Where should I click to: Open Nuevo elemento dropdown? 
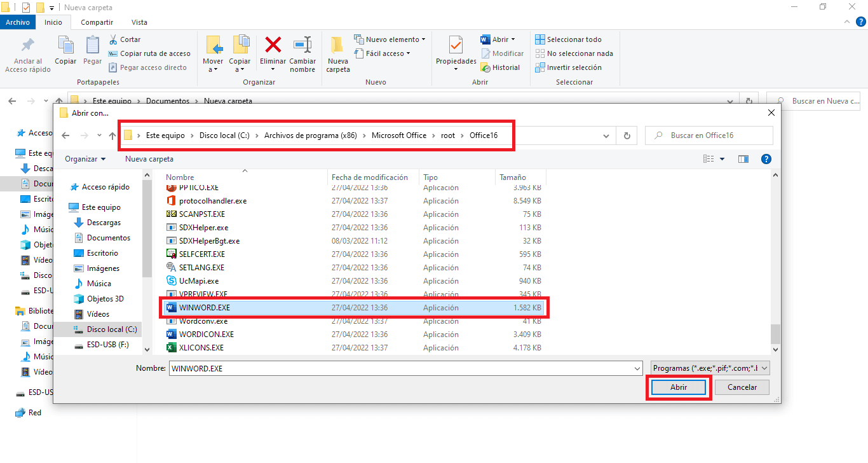click(390, 39)
